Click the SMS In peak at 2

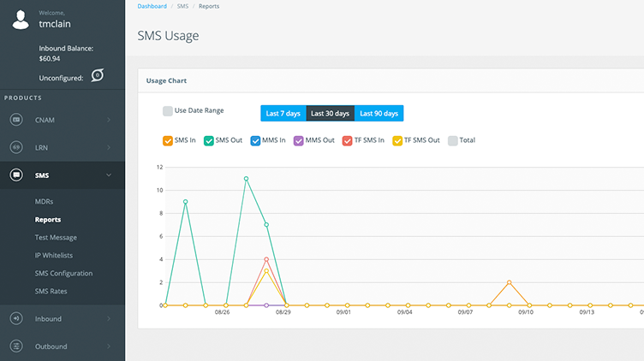point(510,282)
